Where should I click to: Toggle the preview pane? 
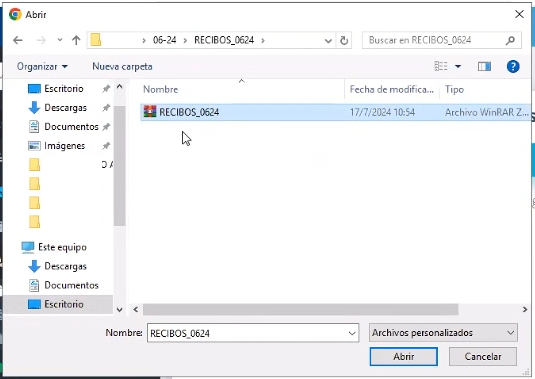pyautogui.click(x=484, y=66)
